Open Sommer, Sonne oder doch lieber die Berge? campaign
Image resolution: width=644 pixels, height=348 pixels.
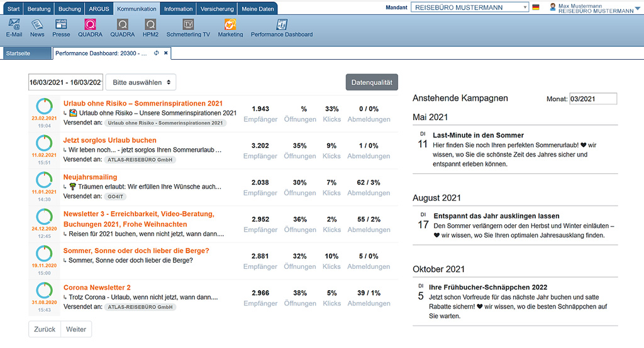(x=136, y=251)
